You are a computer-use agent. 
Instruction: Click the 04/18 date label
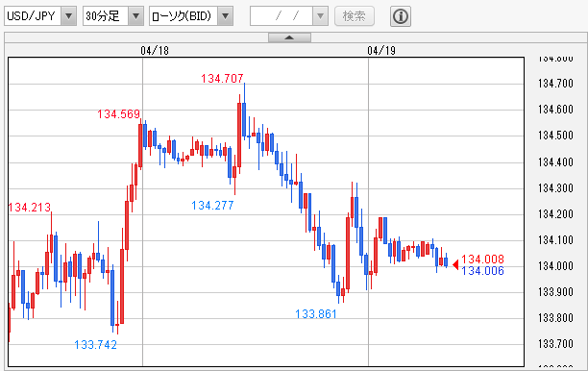tap(155, 51)
